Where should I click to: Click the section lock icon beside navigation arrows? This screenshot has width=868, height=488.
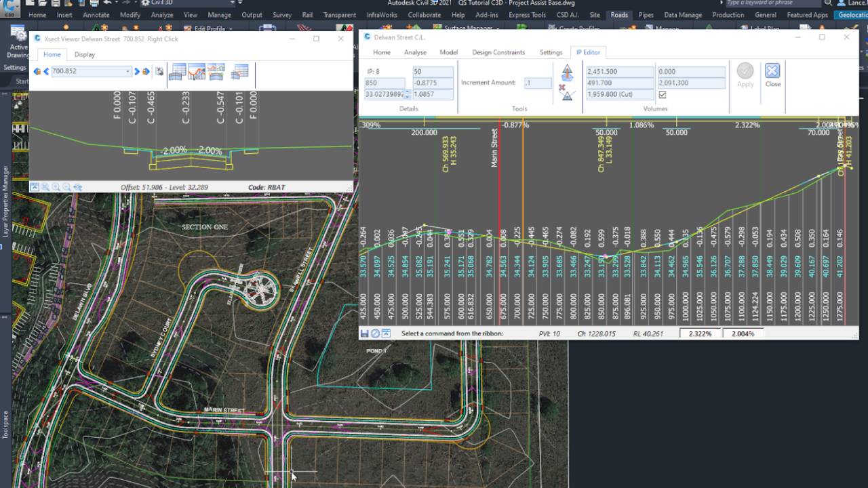pos(159,71)
